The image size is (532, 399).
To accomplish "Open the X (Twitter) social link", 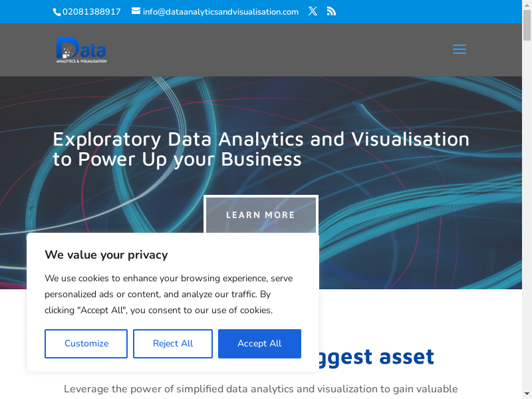I will (x=313, y=11).
